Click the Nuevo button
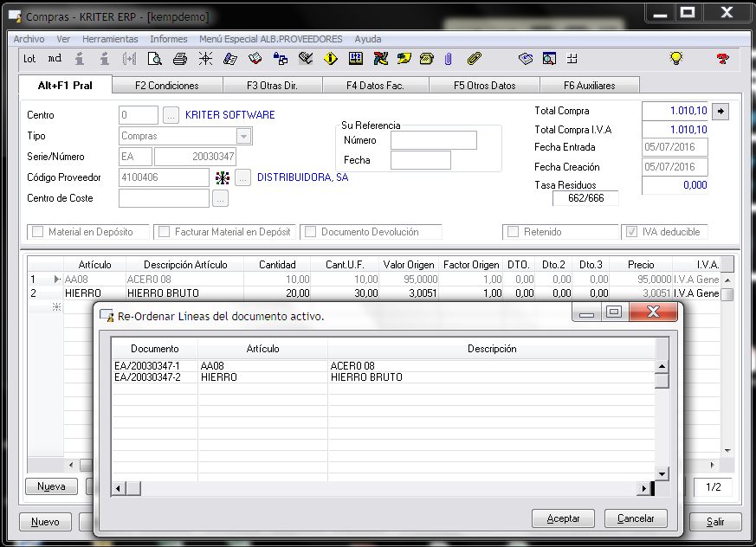The image size is (756, 547). tap(45, 522)
